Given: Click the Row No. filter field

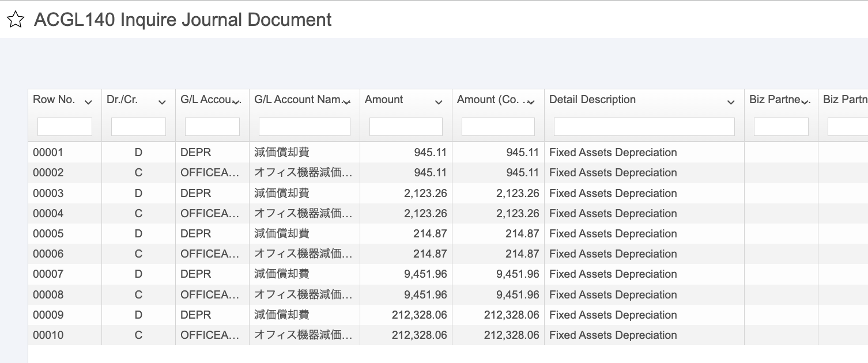Looking at the screenshot, I should tap(65, 127).
